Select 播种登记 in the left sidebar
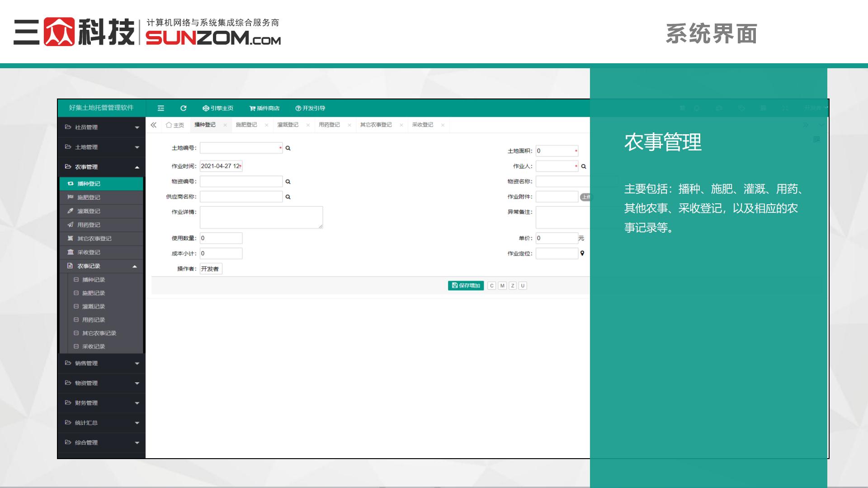Viewport: 868px width, 488px height. pos(89,183)
